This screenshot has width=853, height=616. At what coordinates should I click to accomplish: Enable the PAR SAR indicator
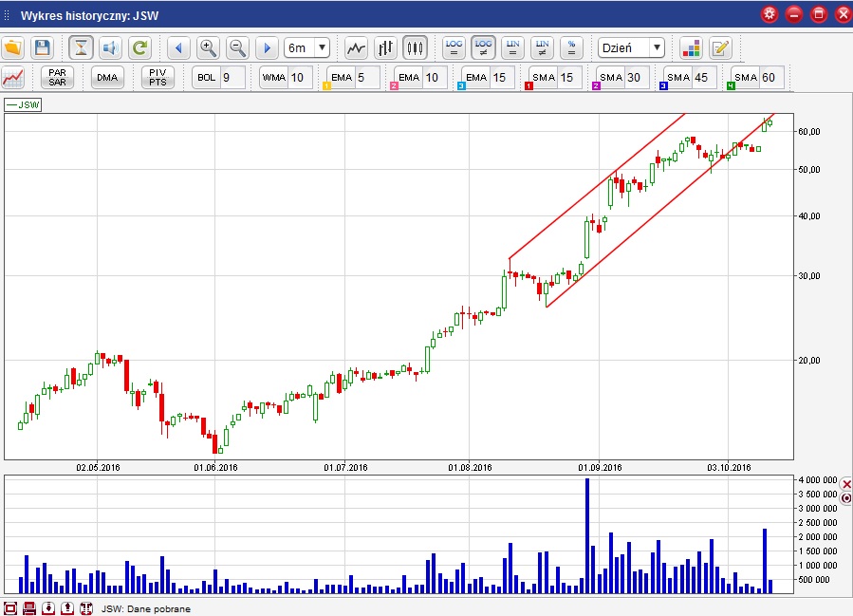57,78
